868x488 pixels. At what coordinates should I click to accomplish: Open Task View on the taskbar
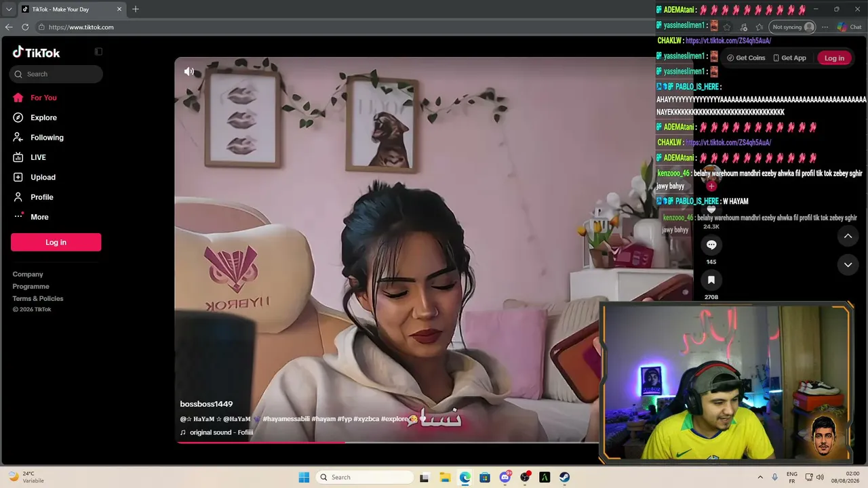(x=425, y=477)
